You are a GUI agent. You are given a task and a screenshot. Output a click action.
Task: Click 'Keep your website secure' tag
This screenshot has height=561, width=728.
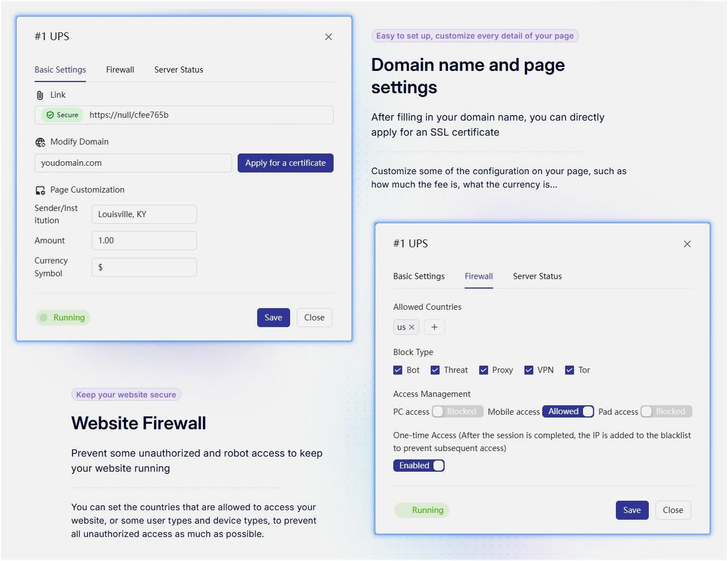click(x=126, y=395)
